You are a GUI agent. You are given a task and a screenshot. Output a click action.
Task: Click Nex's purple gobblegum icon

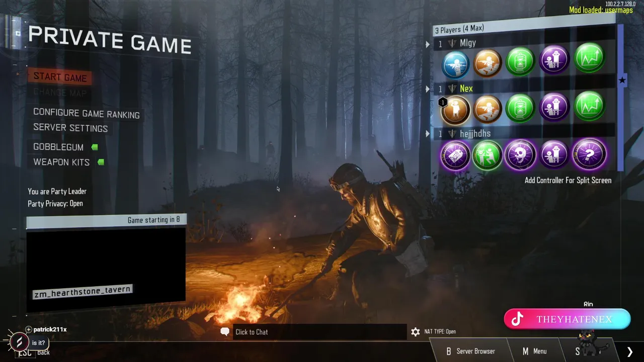point(554,107)
